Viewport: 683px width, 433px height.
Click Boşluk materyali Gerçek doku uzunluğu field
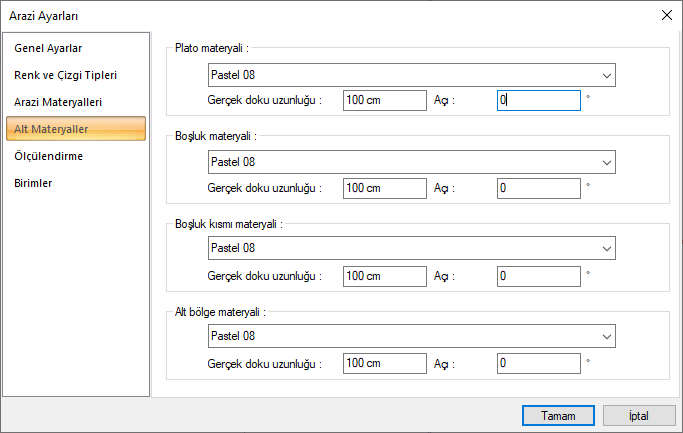pos(383,187)
